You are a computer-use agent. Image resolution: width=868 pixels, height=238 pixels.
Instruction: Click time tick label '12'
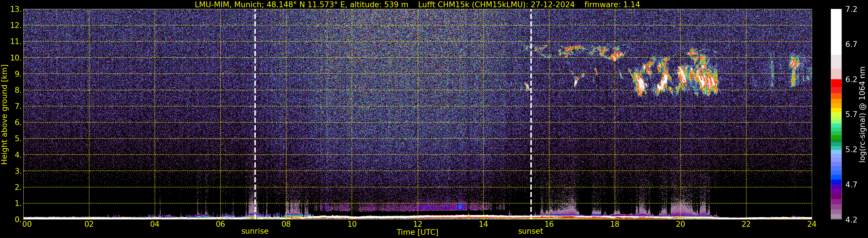[x=417, y=224]
